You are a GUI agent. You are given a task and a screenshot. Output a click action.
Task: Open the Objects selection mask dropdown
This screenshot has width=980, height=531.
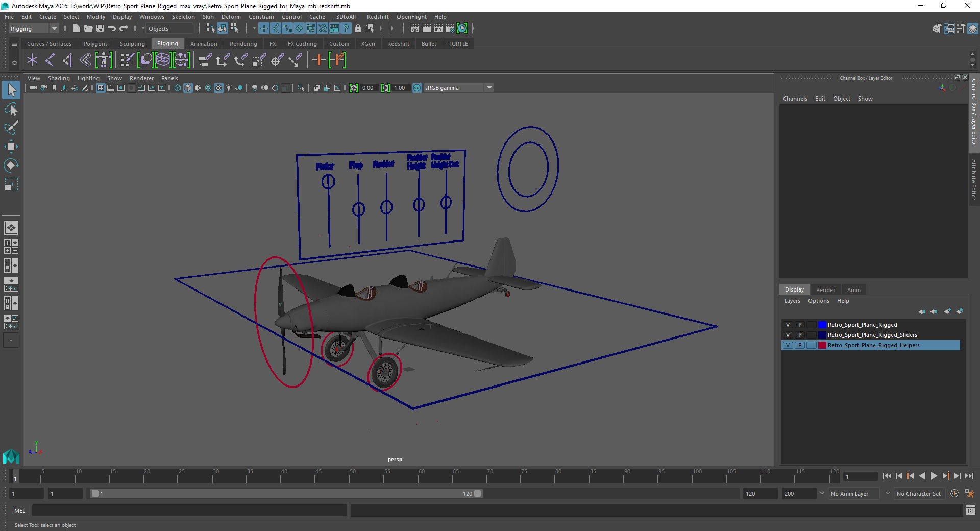tap(169, 29)
